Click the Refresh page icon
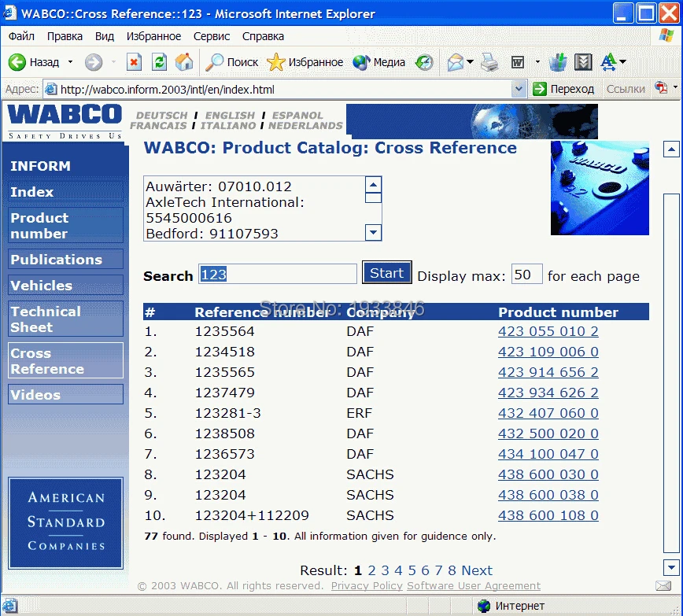The width and height of the screenshot is (683, 616). click(160, 62)
